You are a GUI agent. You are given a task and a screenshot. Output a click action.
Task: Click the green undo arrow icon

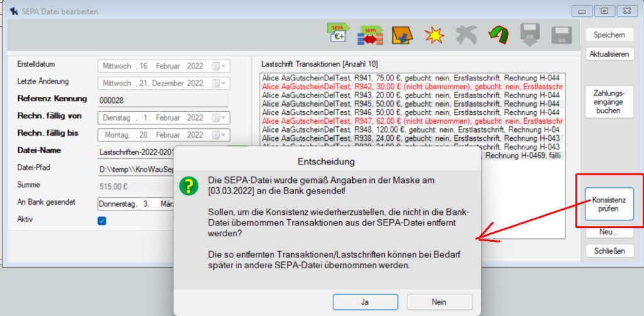pyautogui.click(x=498, y=35)
